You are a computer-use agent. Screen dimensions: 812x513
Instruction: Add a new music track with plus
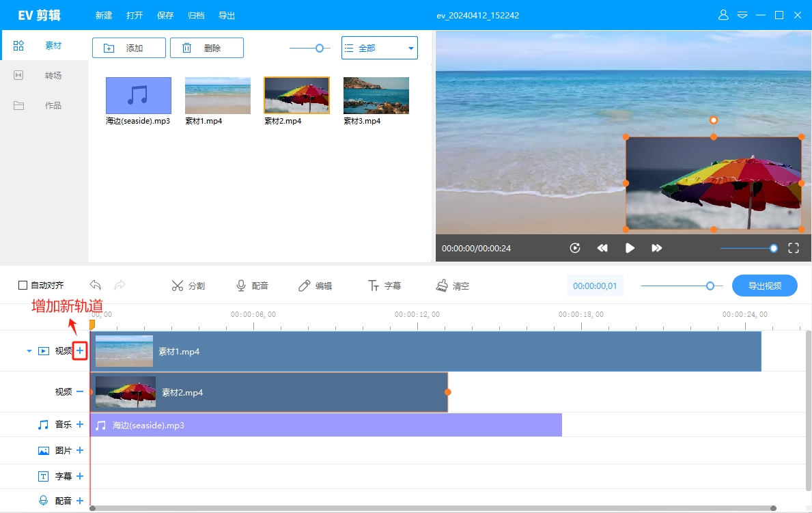[80, 425]
